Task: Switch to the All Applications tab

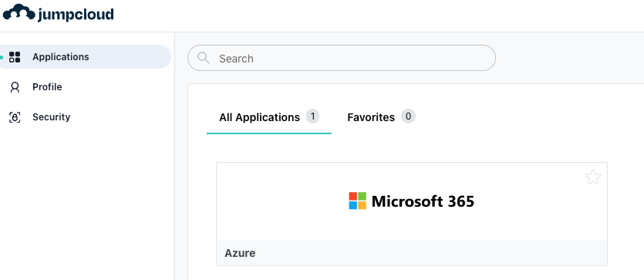Action: pyautogui.click(x=269, y=117)
